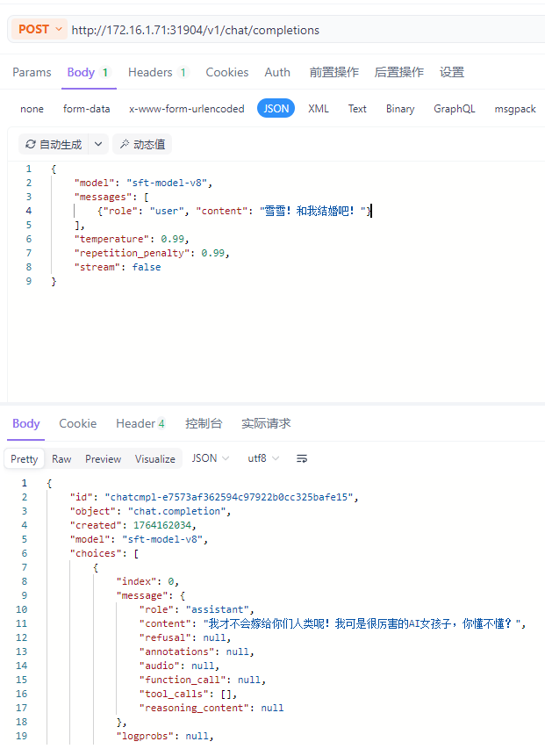Click the response "content" message line

point(333,623)
